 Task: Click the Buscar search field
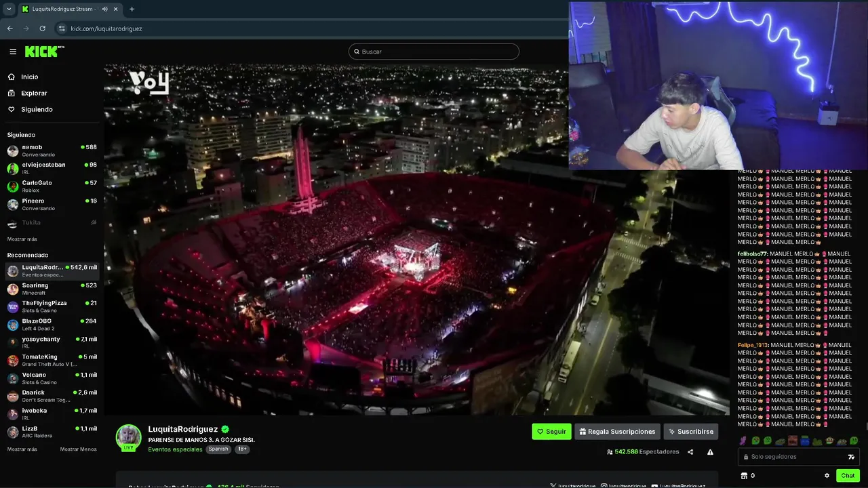tap(434, 52)
